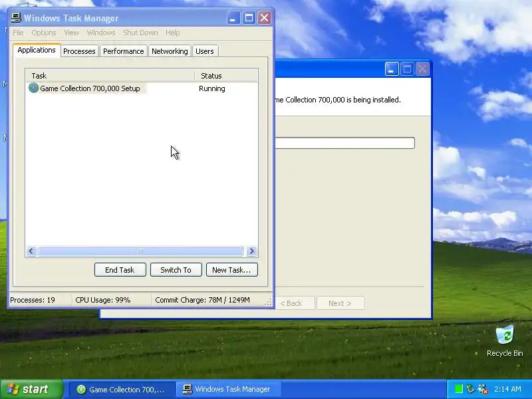Select the Applications tab
This screenshot has width=532, height=399.
tap(37, 50)
